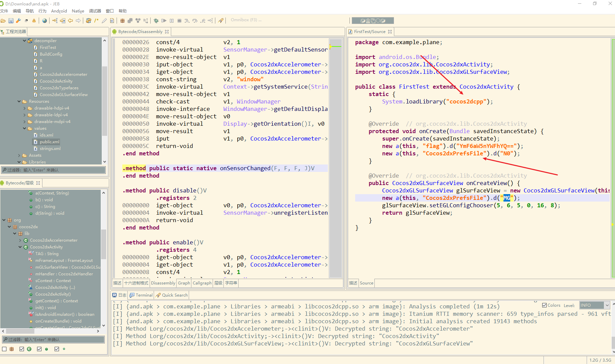Close the Bytecode/Disassembly tab
The height and width of the screenshot is (364, 615).
pyautogui.click(x=167, y=32)
